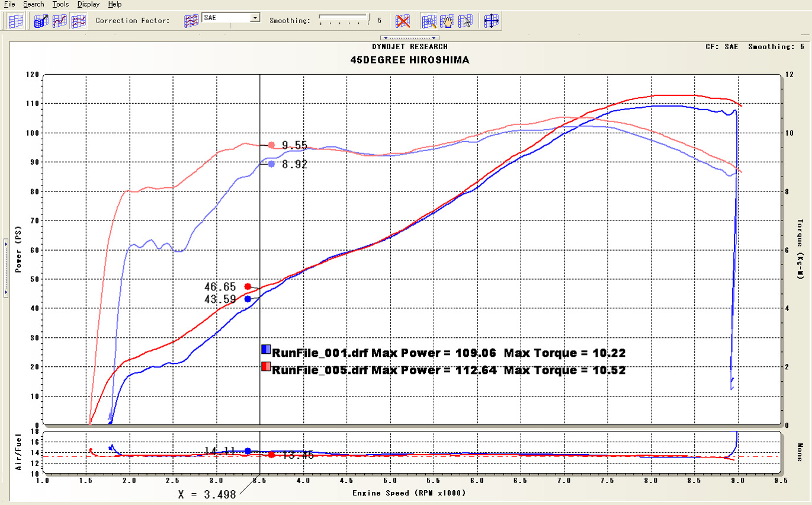Viewport: 812px width, 505px height.
Task: Click the 45DEGREE HIROSHIMA graph title
Action: coord(410,60)
